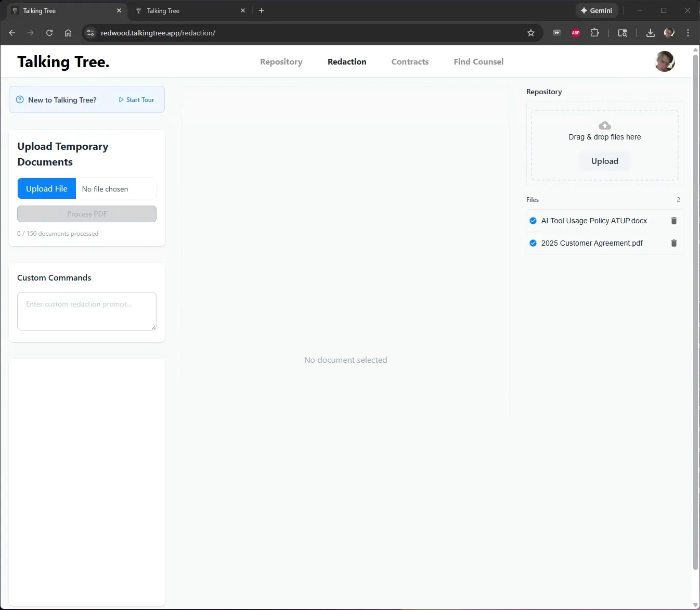Click the Start Tour link
Viewport: 700px width, 610px height.
coord(136,99)
